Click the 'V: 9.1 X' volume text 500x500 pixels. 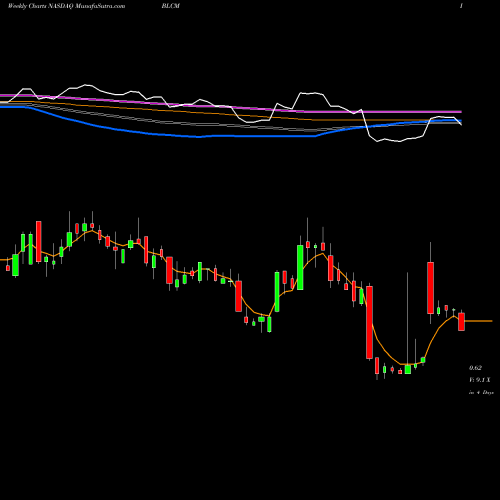click(x=480, y=380)
